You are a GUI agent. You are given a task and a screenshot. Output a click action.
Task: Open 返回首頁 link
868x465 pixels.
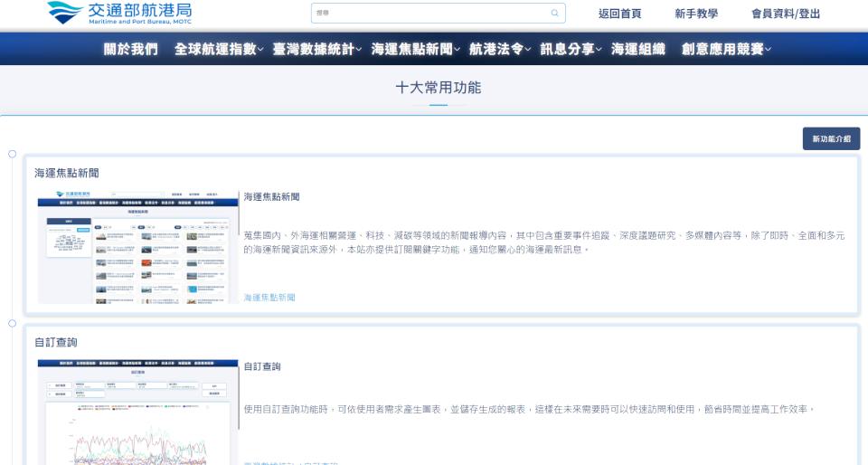619,14
